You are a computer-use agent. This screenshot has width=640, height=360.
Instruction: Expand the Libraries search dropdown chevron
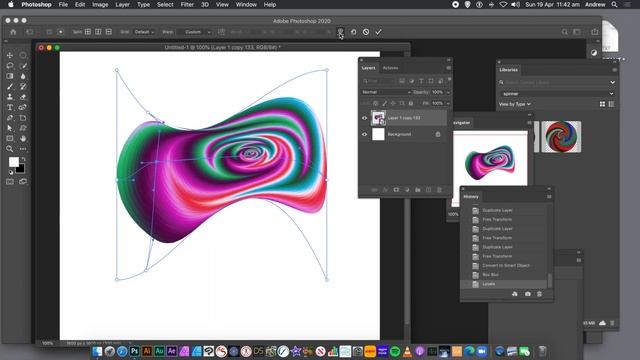[612, 82]
